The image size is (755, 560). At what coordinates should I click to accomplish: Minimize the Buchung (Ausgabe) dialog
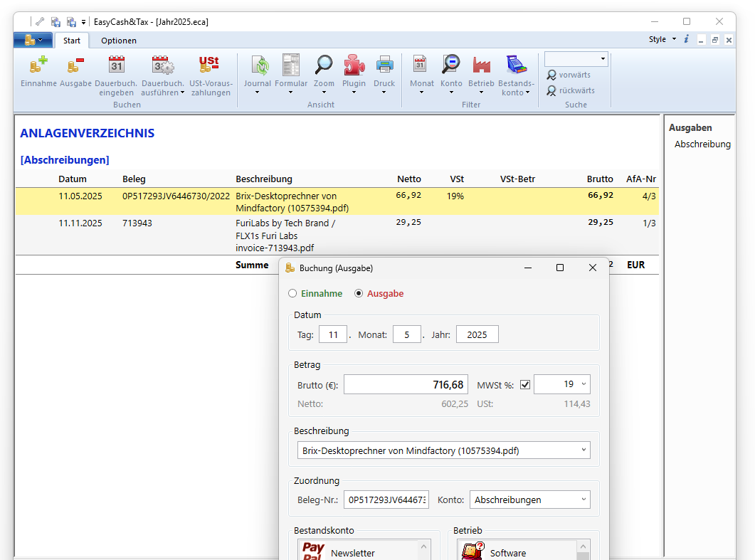pyautogui.click(x=528, y=268)
